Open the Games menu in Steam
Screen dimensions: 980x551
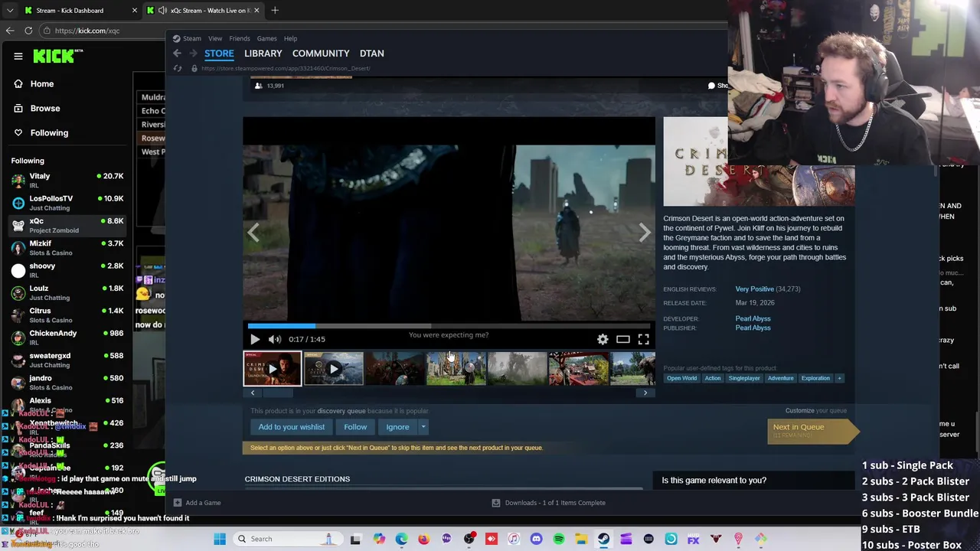coord(266,38)
